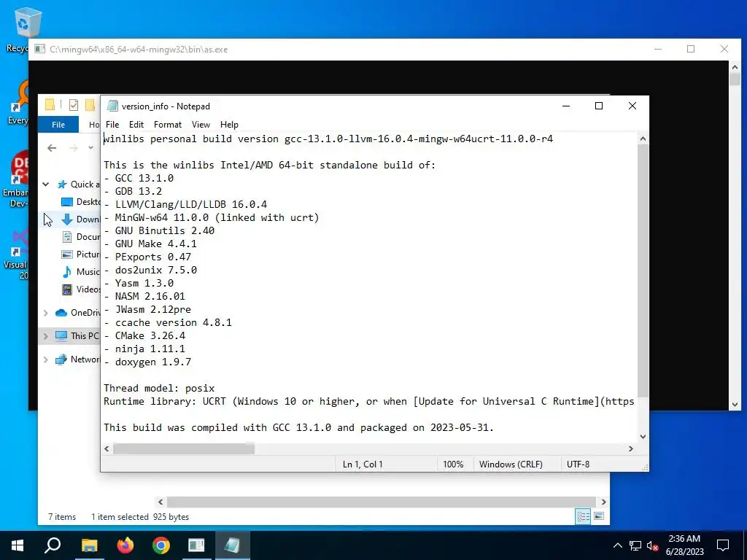
Task: Go forward in File Explorer
Action: 74,148
